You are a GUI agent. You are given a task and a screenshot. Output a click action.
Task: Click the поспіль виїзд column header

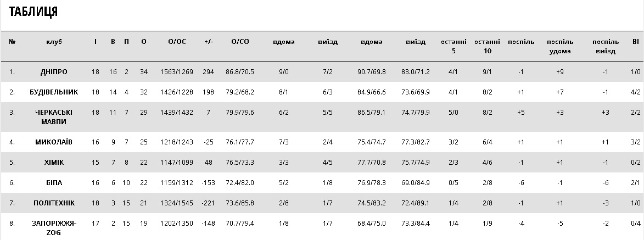coord(606,46)
